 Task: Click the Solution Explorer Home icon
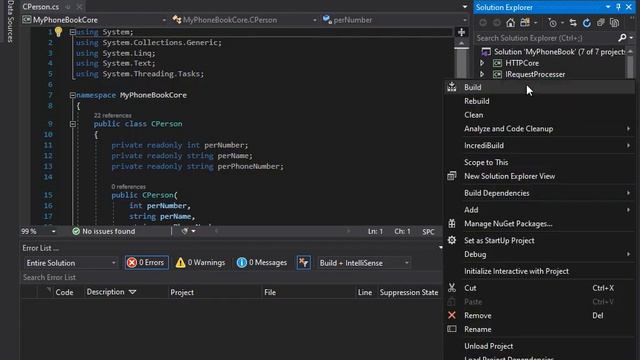(x=510, y=23)
